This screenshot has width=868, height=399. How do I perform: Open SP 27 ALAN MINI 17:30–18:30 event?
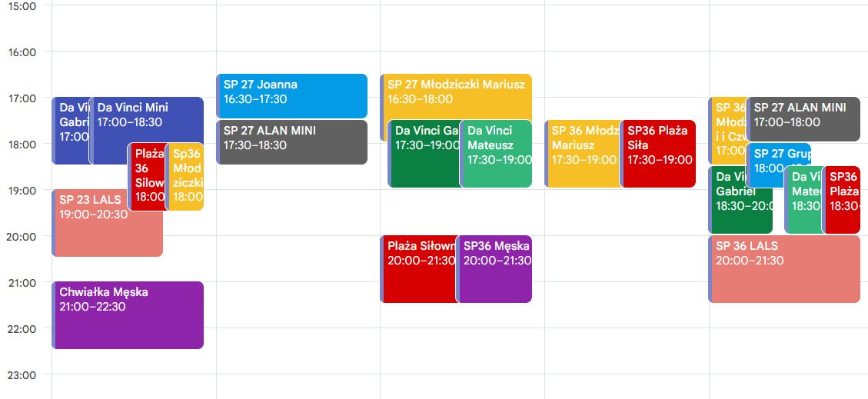pyautogui.click(x=291, y=141)
